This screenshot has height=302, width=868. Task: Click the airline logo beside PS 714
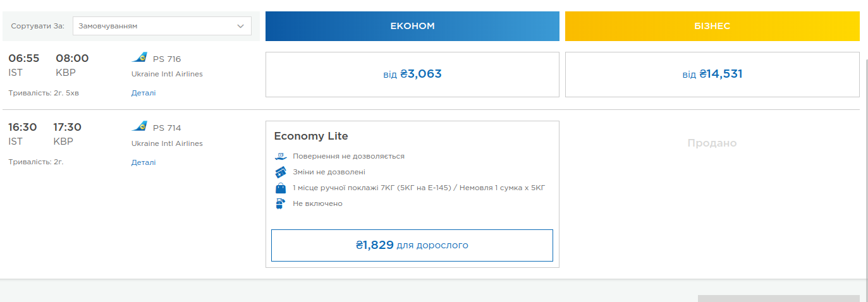pos(139,127)
